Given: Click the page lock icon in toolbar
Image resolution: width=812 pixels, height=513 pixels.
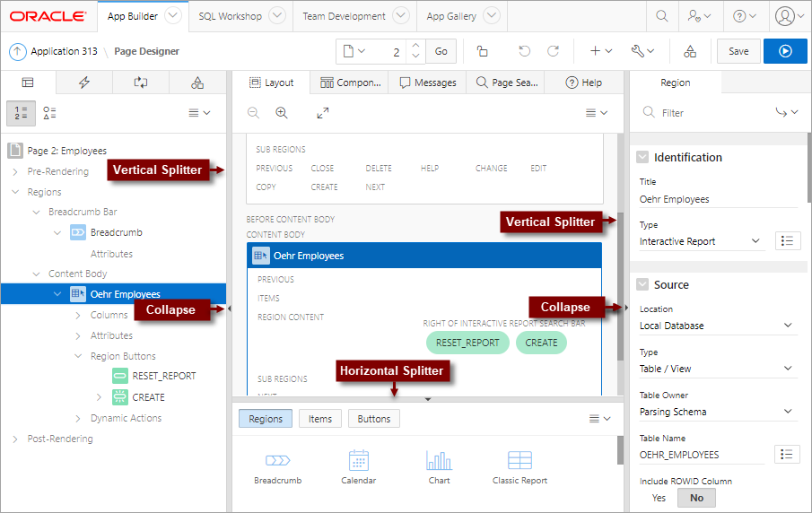Looking at the screenshot, I should coord(482,51).
